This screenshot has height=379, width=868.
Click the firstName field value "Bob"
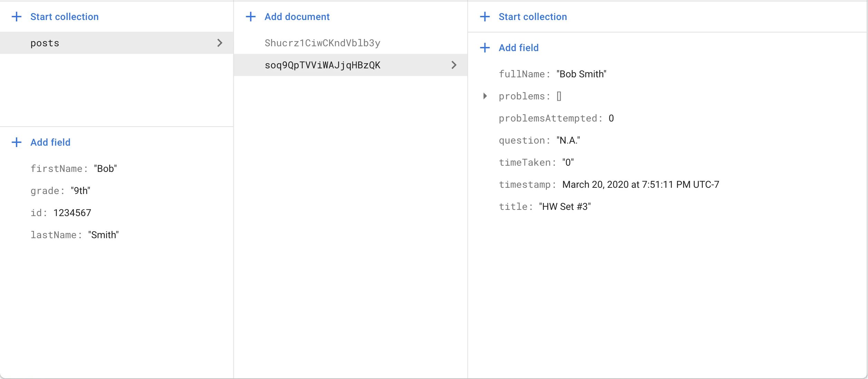pyautogui.click(x=105, y=169)
